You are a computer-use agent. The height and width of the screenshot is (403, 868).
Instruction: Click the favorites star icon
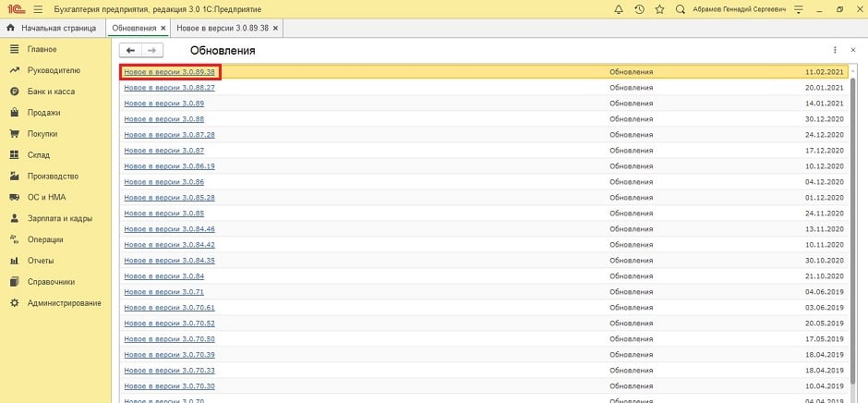pyautogui.click(x=660, y=9)
